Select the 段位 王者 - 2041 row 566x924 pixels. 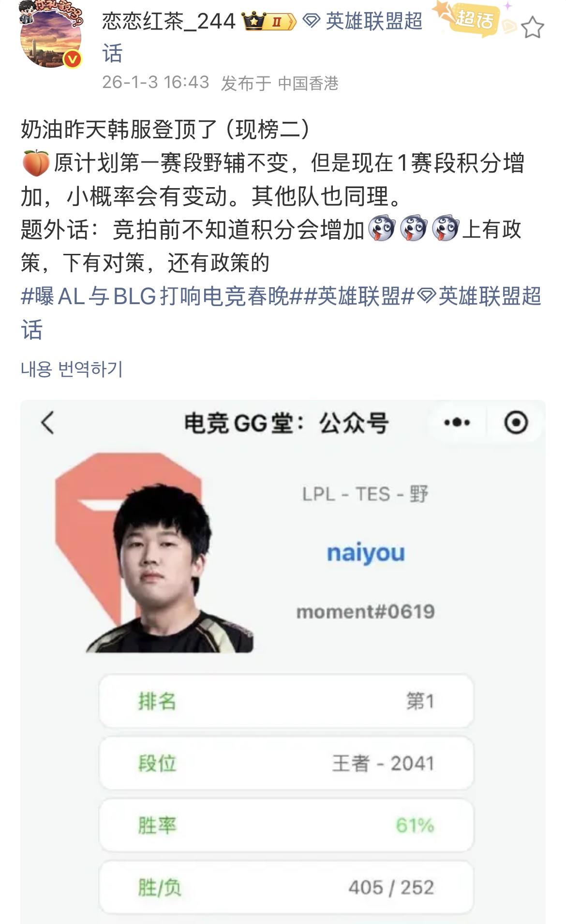click(x=286, y=763)
